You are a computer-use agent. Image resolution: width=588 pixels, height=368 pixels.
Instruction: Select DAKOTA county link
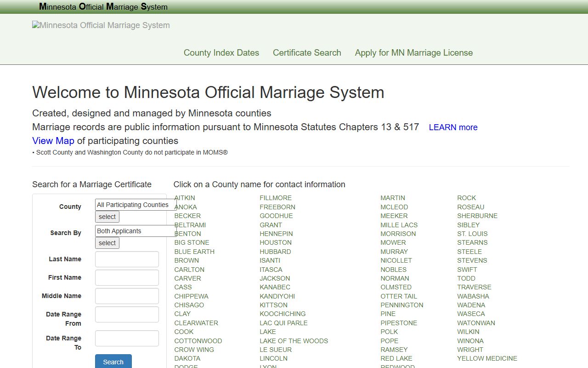[187, 358]
